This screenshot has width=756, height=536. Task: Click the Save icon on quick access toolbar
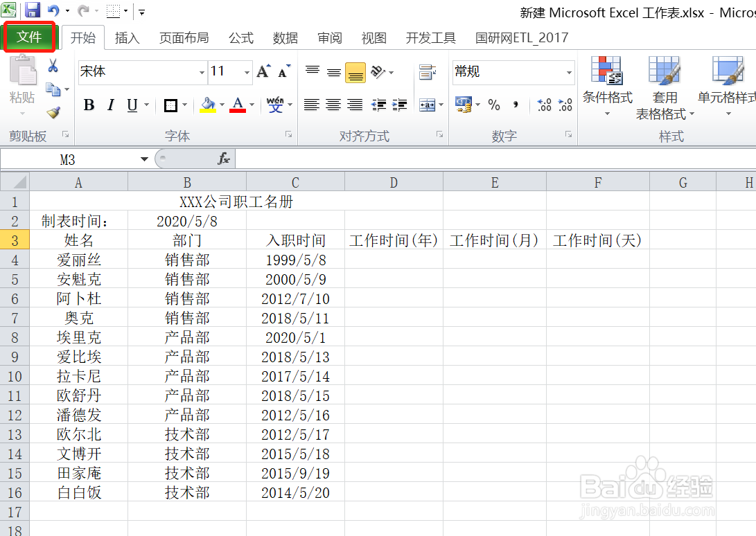[31, 10]
